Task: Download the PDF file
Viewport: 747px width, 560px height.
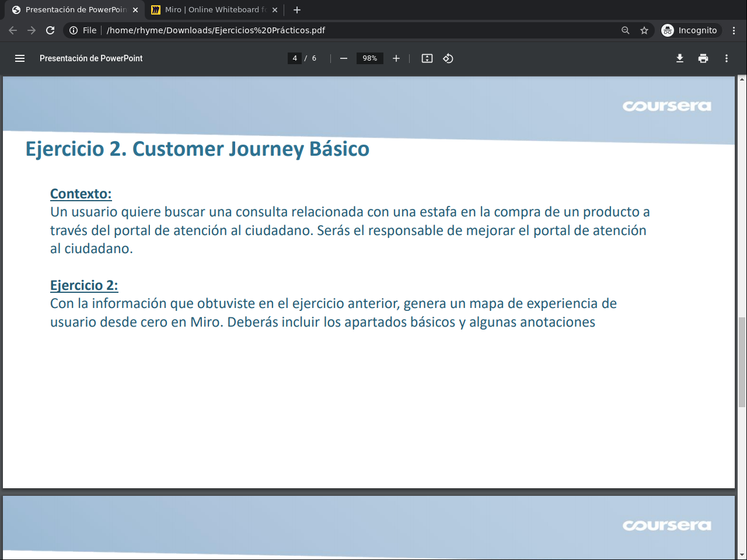Action: click(680, 58)
